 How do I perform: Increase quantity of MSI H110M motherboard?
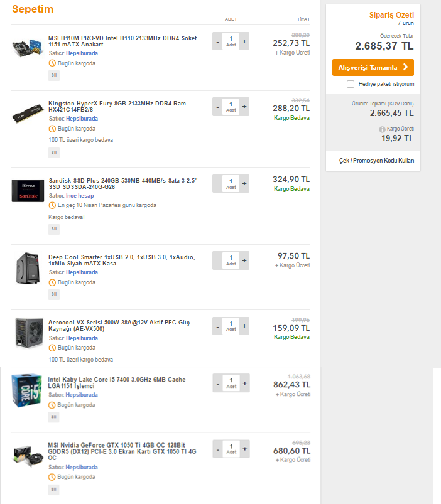click(x=244, y=42)
